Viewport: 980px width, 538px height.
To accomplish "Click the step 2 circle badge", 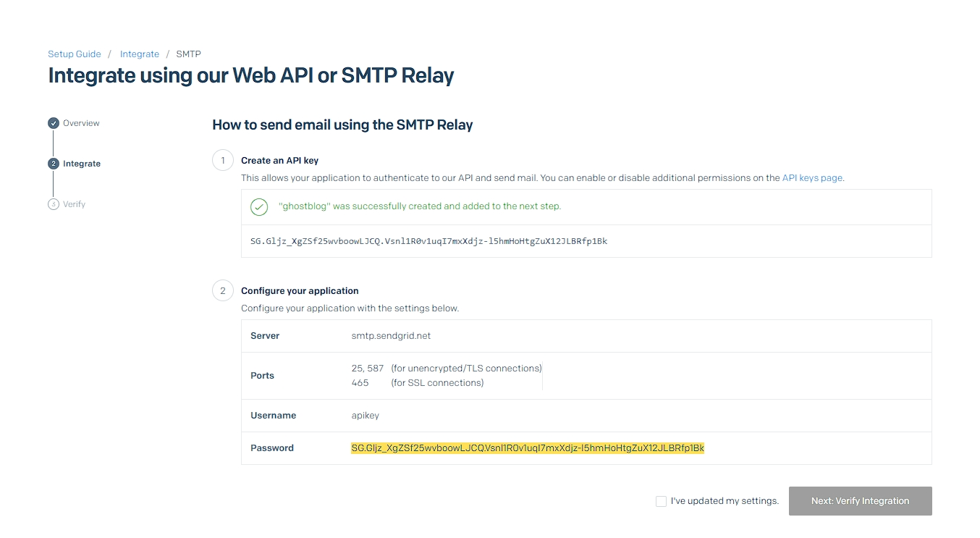I will tap(222, 290).
